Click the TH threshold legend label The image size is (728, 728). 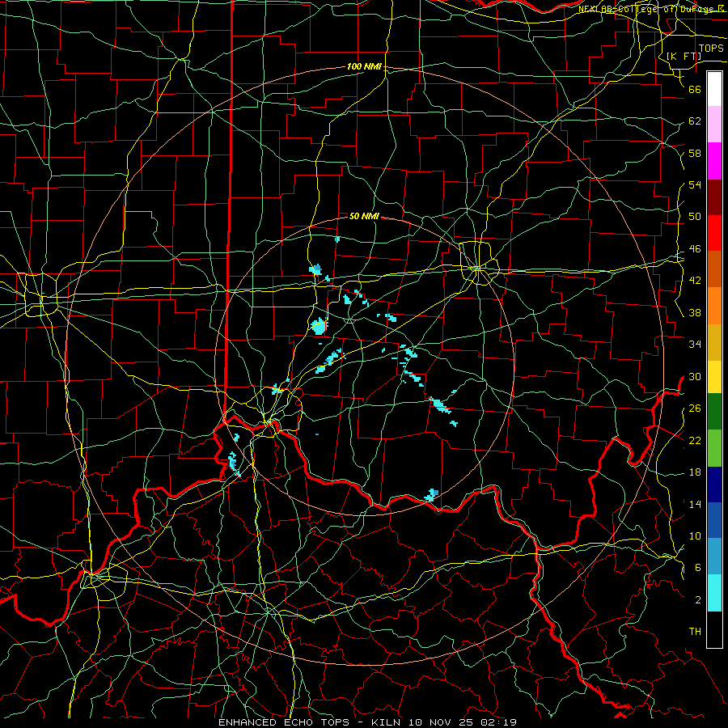pos(695,632)
